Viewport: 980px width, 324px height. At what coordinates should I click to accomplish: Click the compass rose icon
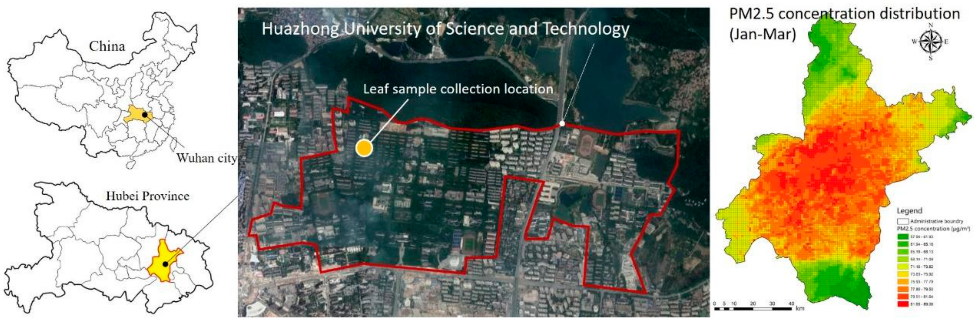pos(930,42)
